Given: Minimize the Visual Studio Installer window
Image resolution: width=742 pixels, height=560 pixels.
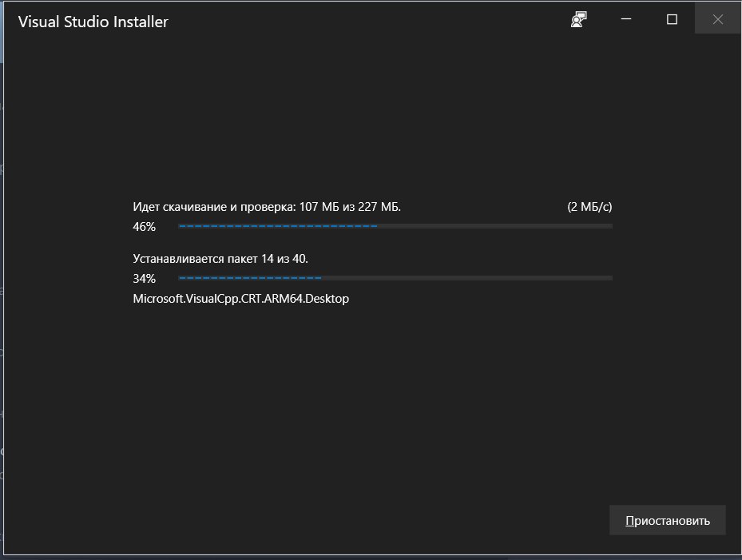Looking at the screenshot, I should (626, 19).
